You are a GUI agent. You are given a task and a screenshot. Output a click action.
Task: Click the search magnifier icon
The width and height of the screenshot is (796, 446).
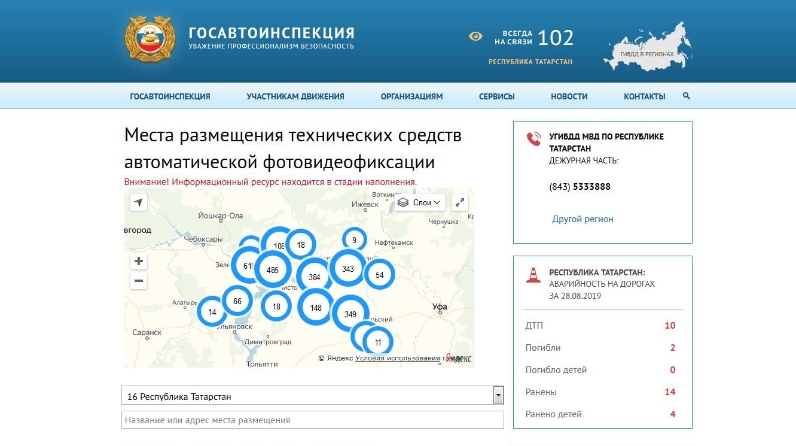[687, 96]
